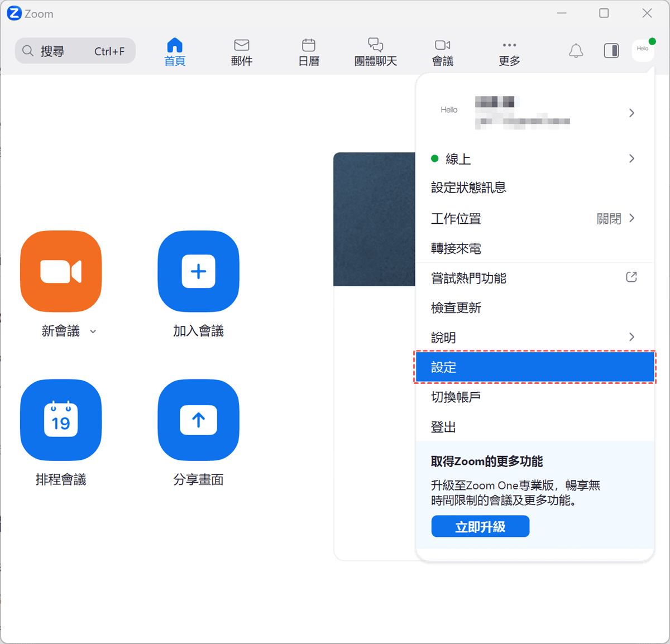Select 設定 in the profile menu
The height and width of the screenshot is (644, 670).
(534, 367)
